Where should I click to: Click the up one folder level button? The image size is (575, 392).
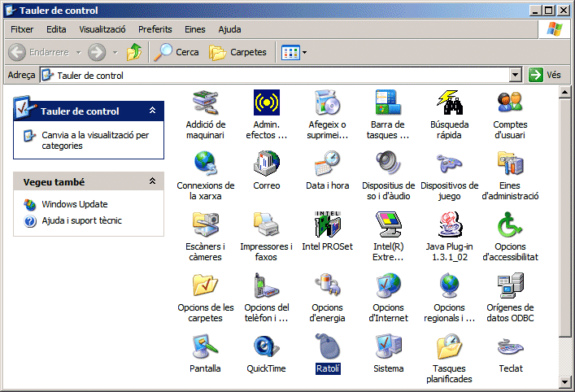click(x=134, y=52)
